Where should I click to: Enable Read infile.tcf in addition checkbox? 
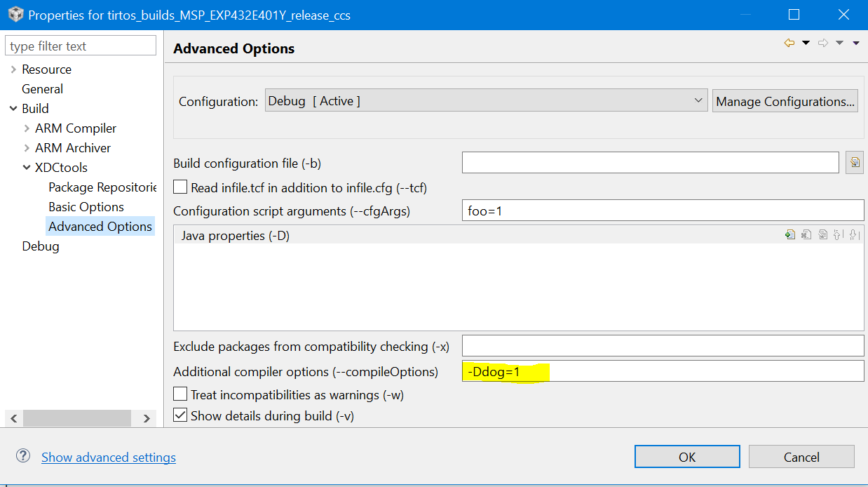[x=181, y=187]
